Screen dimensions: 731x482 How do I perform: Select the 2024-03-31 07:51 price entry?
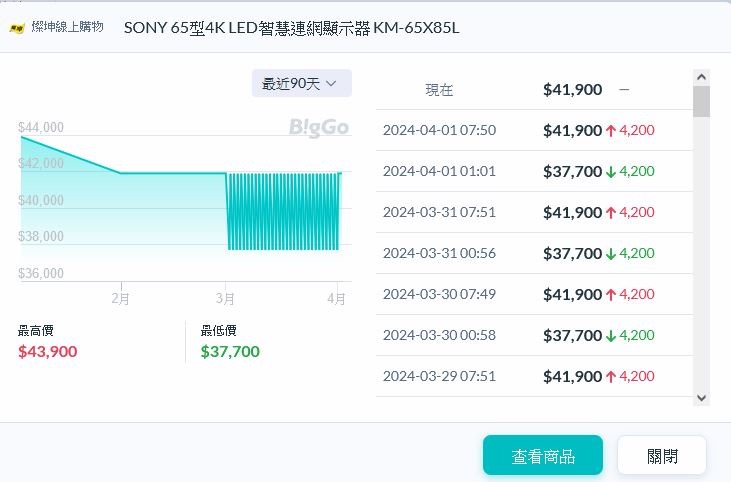tap(534, 212)
